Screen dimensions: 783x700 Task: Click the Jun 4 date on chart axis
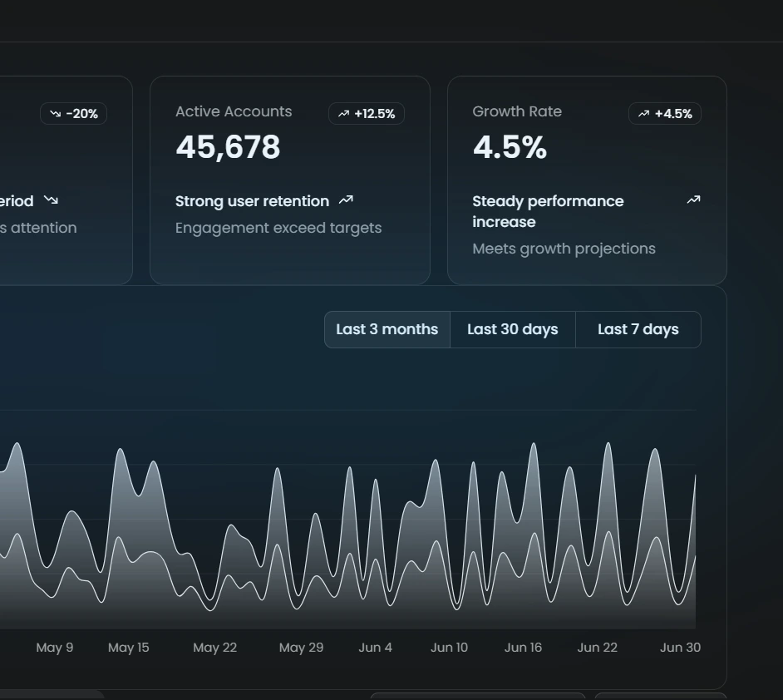click(x=375, y=648)
